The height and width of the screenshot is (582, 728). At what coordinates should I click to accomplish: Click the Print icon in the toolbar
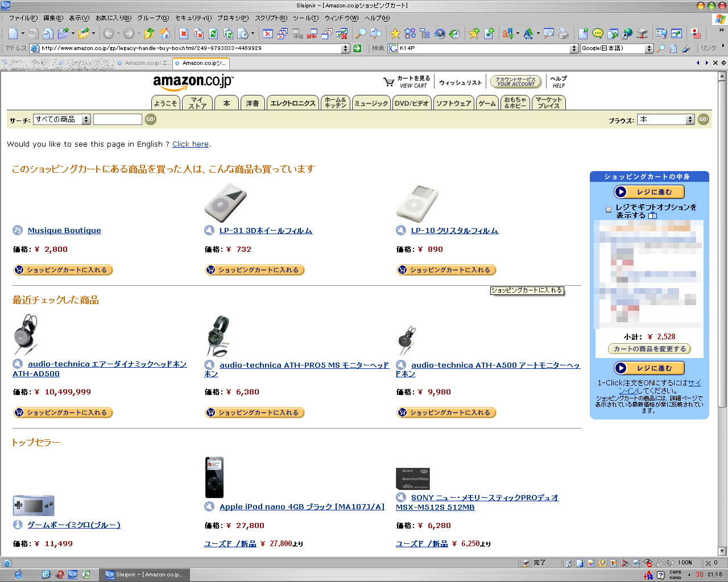[563, 34]
